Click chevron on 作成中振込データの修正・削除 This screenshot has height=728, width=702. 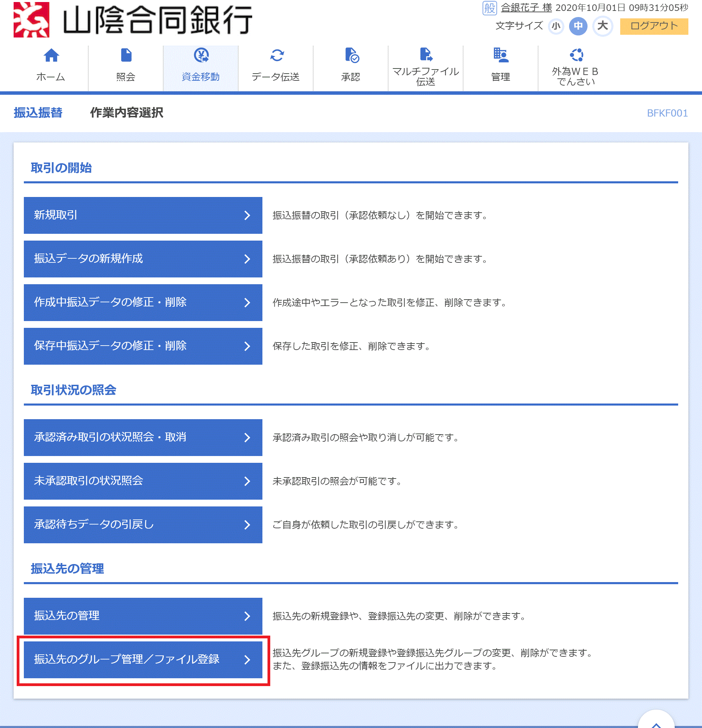247,303
